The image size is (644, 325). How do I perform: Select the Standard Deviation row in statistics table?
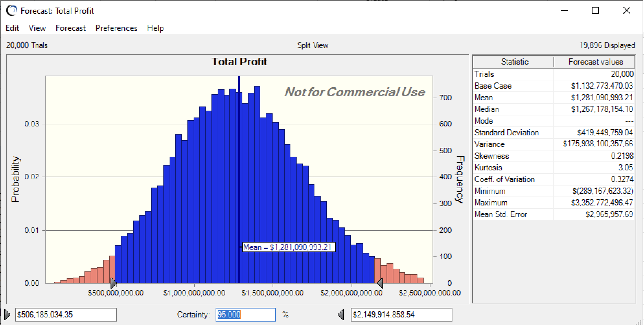pos(553,133)
